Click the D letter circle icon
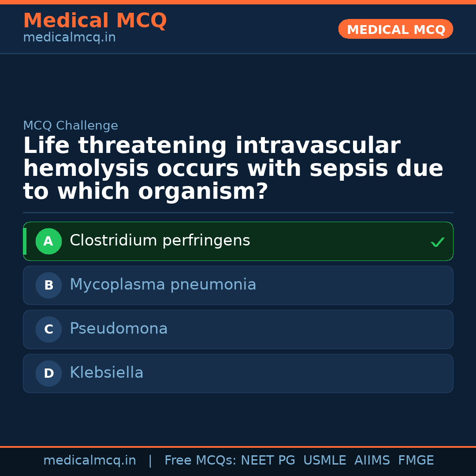Image resolution: width=476 pixels, height=476 pixels. (x=48, y=373)
